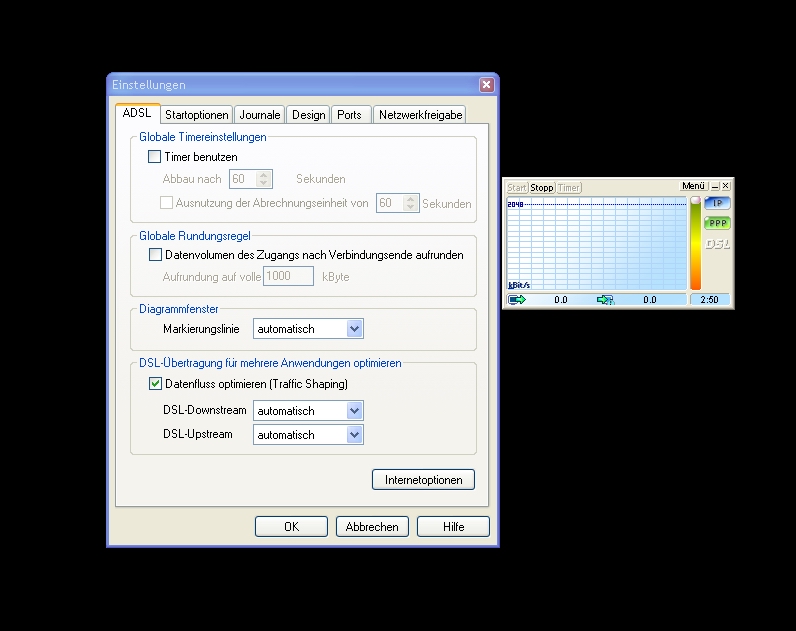Open the Menü in DSL monitor
The height and width of the screenshot is (631, 796).
693,186
